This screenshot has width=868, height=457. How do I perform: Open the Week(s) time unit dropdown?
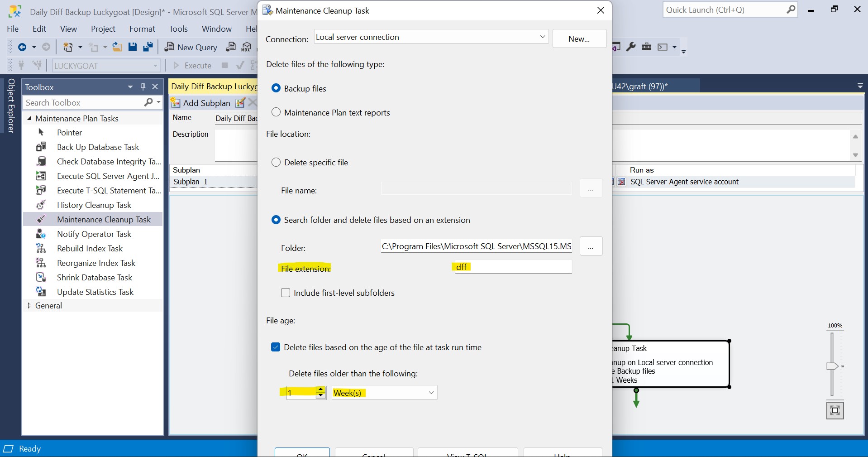tap(431, 393)
